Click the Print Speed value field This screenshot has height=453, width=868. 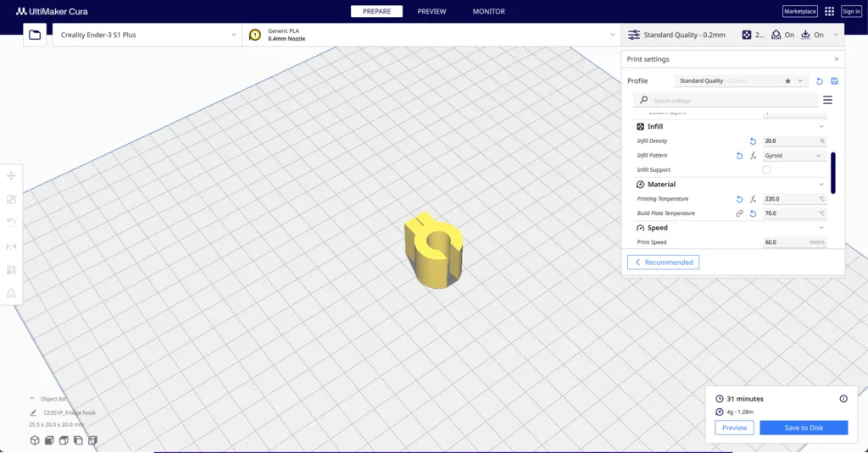click(794, 242)
